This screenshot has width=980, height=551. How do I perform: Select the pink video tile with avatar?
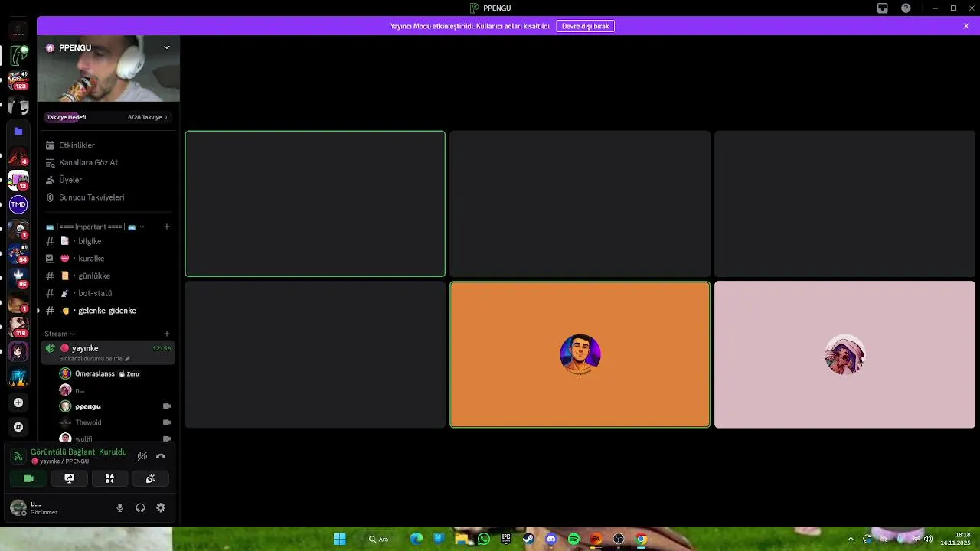point(844,354)
